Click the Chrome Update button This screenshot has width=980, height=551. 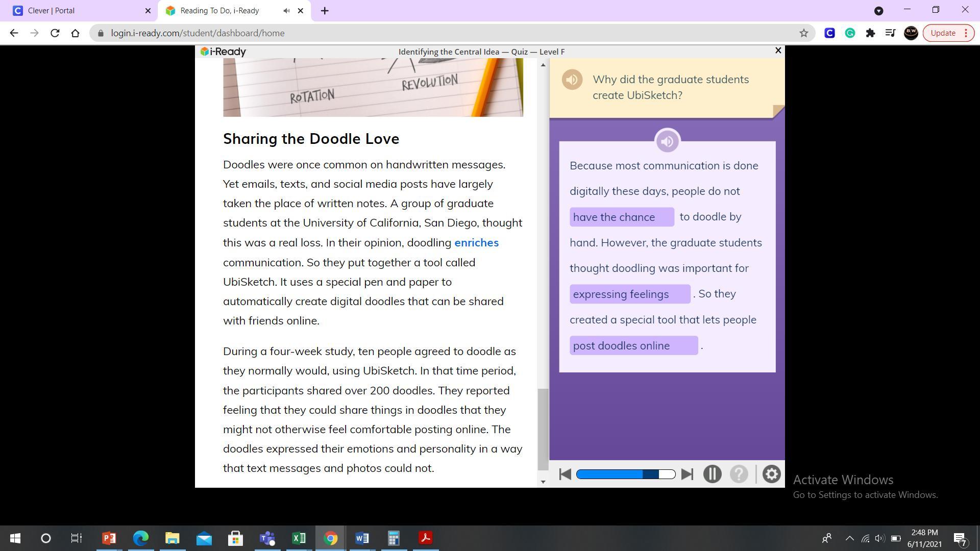click(x=943, y=33)
